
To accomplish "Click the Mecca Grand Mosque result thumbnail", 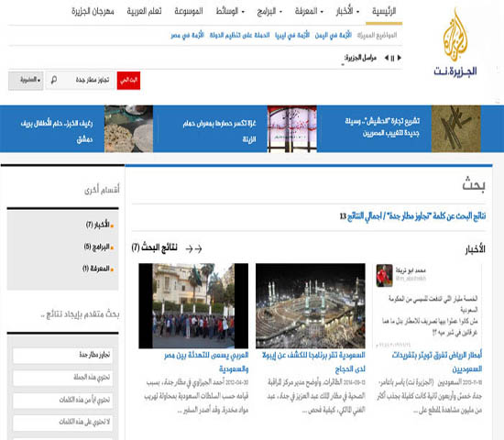I will 311,306.
